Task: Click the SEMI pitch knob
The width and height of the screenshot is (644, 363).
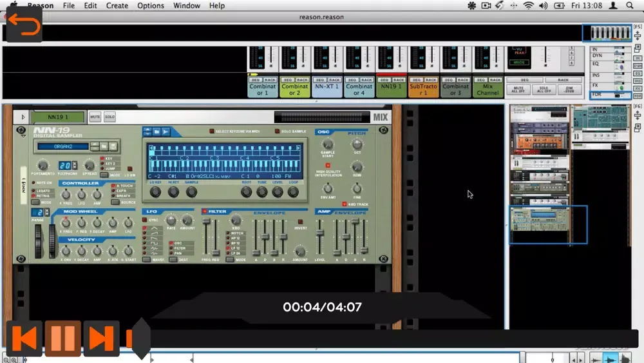Action: (357, 167)
